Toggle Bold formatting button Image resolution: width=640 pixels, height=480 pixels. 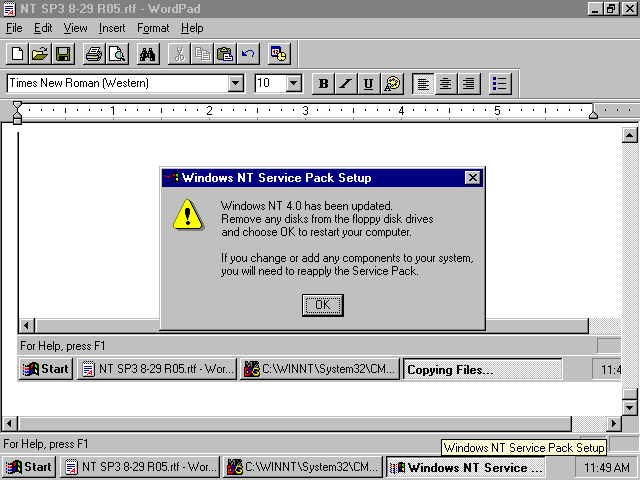tap(323, 84)
